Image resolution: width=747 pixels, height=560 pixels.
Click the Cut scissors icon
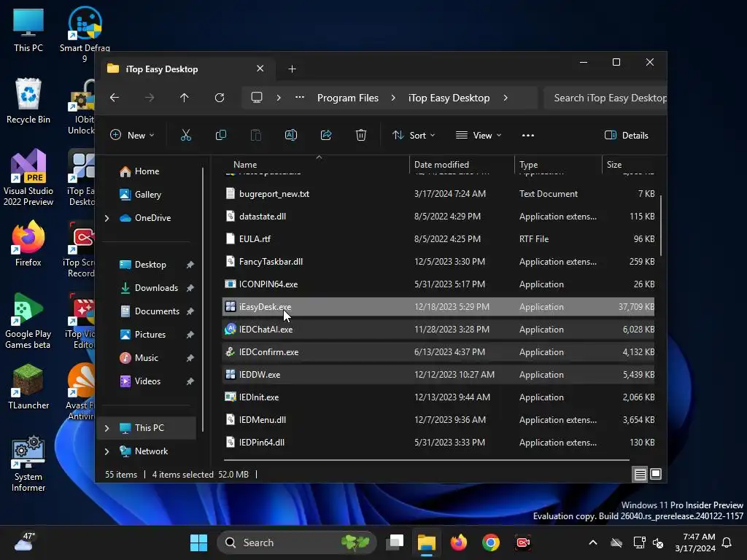186,135
